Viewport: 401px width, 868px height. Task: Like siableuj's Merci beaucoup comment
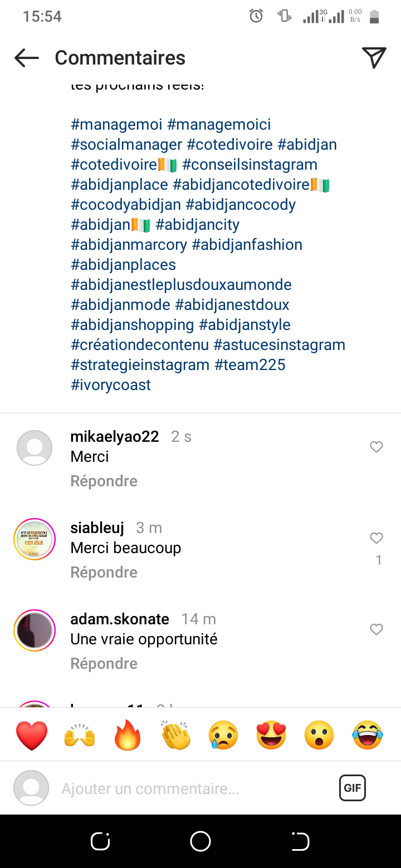(376, 538)
